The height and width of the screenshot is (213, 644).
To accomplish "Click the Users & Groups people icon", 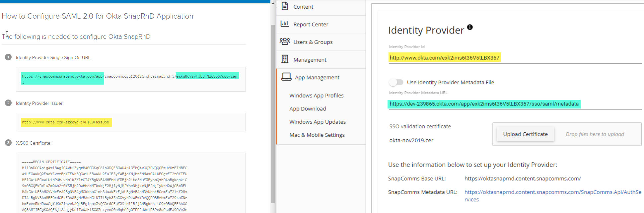I will (x=285, y=41).
